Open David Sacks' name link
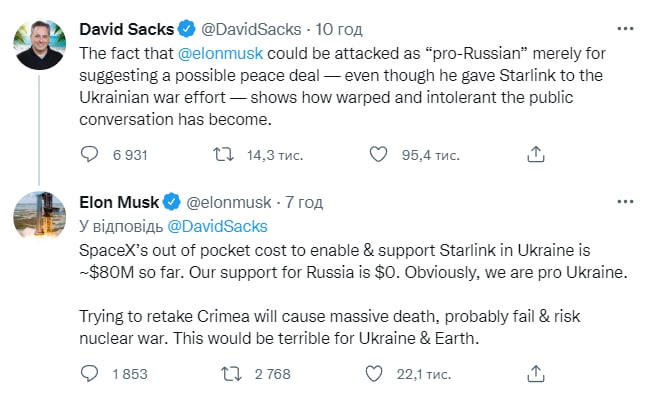647x396 pixels. [126, 29]
